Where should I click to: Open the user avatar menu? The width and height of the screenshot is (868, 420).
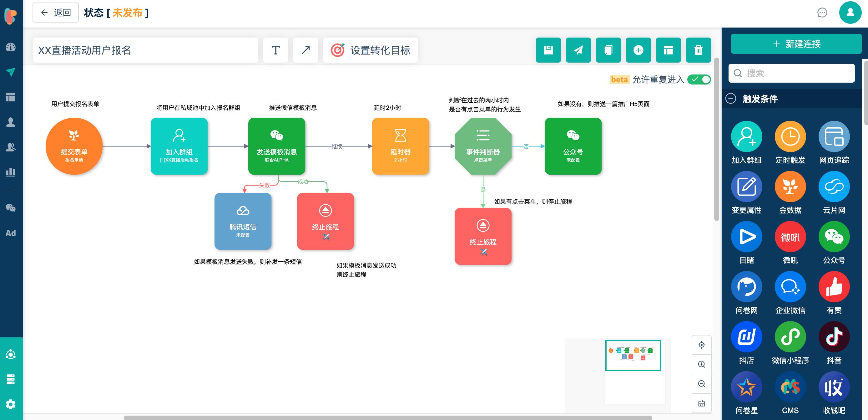(850, 13)
